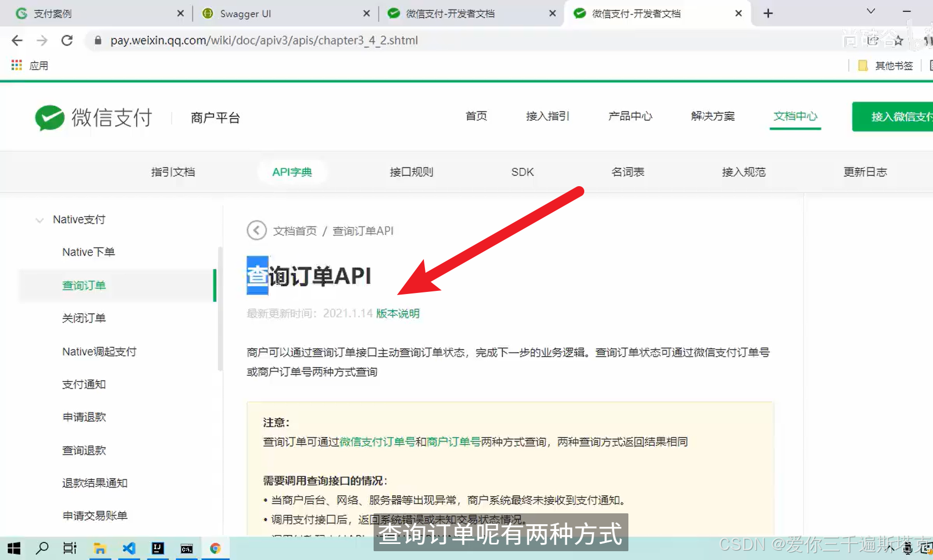Open 产品中心 in top navigation
This screenshot has height=560, width=933.
pyautogui.click(x=630, y=116)
